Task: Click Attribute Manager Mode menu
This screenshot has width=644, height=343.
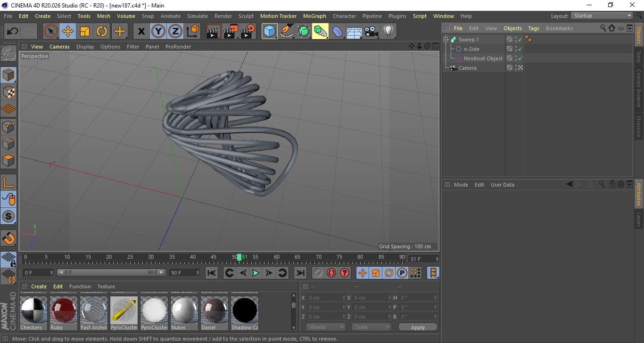Action: tap(461, 185)
